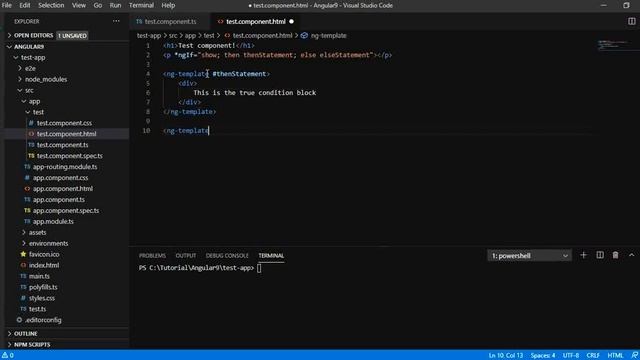Click warnings count icon in status bar
Image resolution: width=640 pixels, height=360 pixels.
coord(8,355)
